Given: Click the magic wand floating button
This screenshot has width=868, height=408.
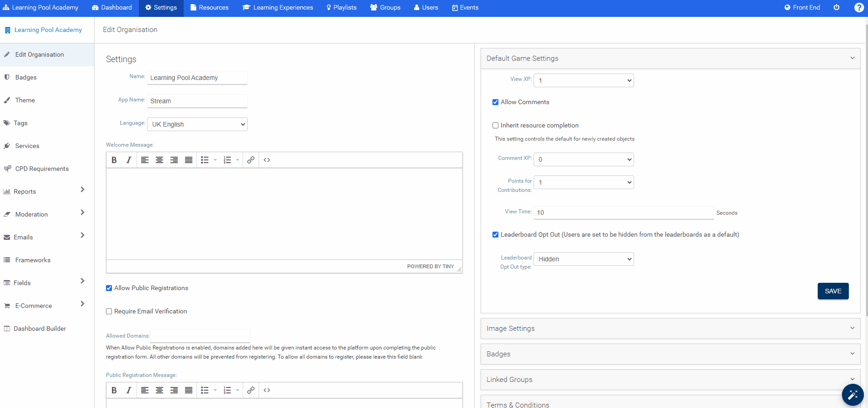Looking at the screenshot, I should click(x=852, y=395).
